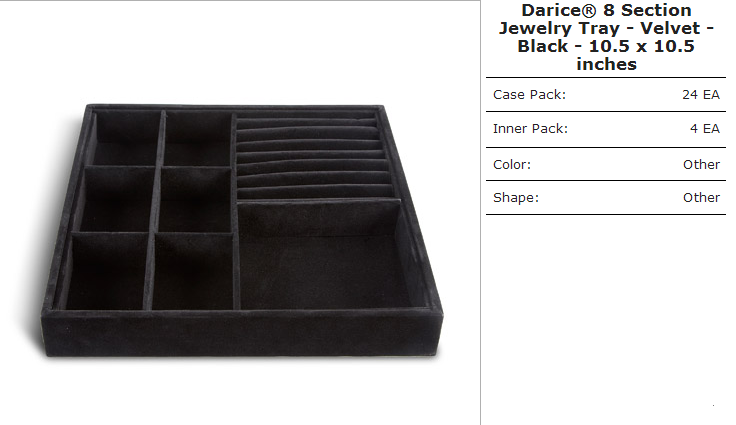Click the Shape value Other
736x425 pixels.
(x=701, y=197)
